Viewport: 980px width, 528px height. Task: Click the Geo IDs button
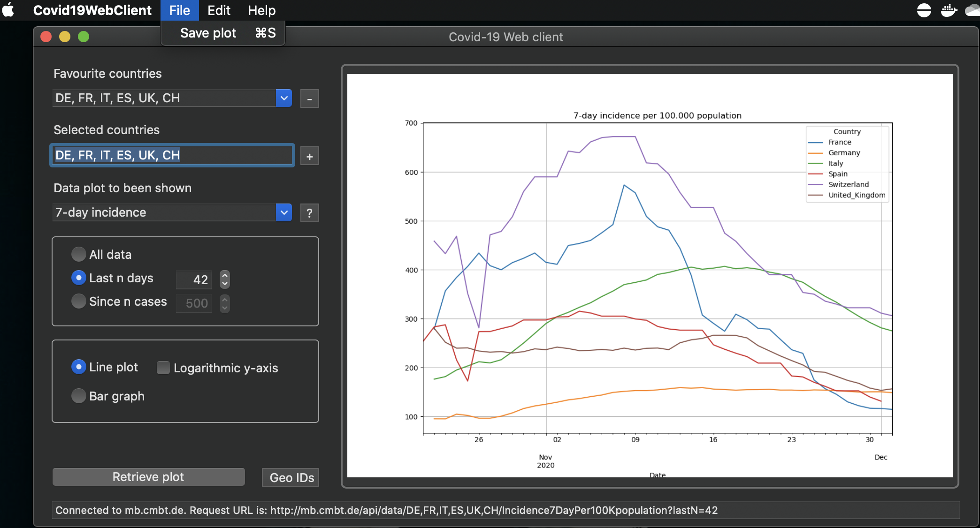click(290, 477)
